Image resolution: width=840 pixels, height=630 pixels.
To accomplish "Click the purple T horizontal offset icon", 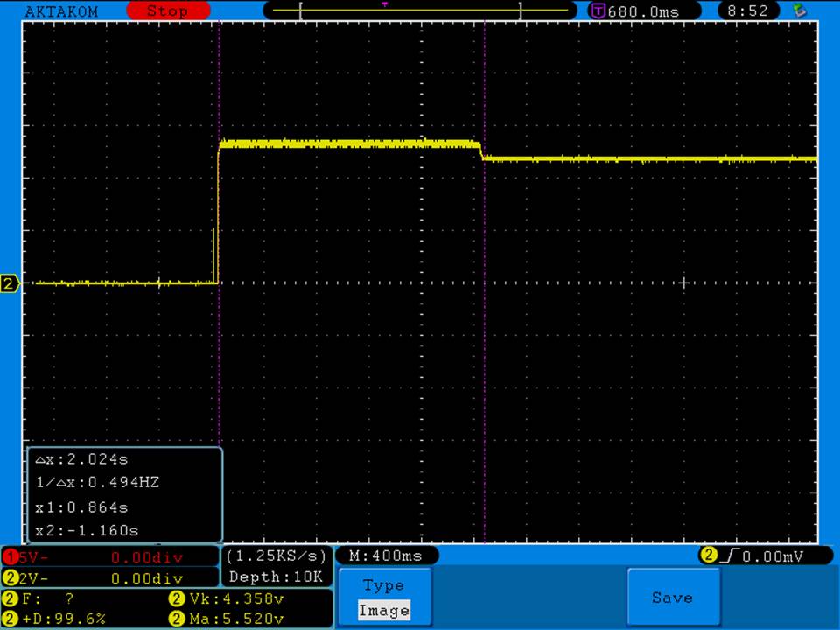I will [x=598, y=11].
